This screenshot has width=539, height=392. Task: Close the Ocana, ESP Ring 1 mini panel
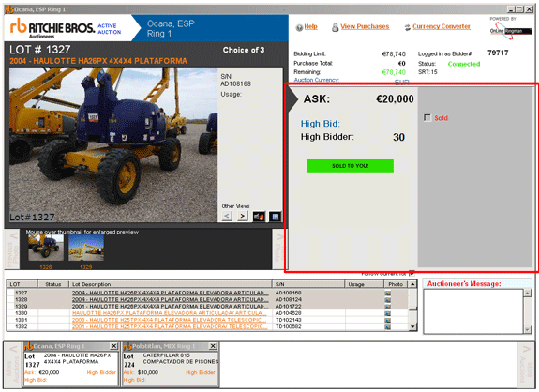113,346
